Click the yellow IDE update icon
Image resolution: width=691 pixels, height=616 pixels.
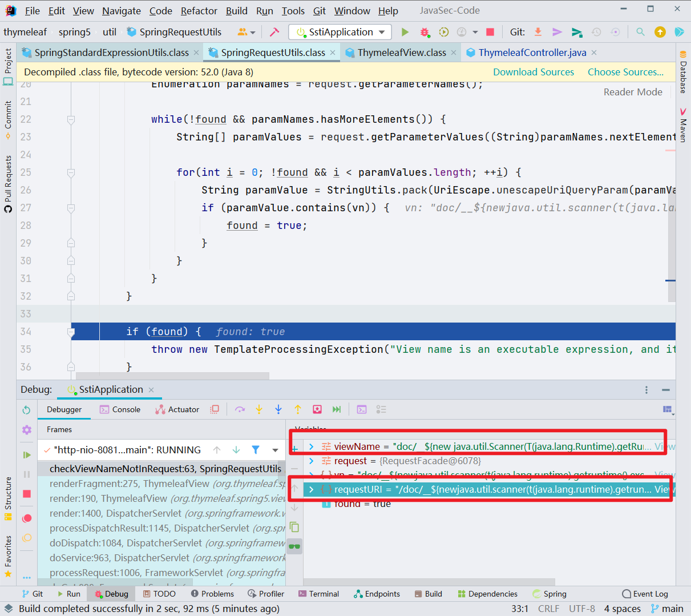click(x=660, y=32)
